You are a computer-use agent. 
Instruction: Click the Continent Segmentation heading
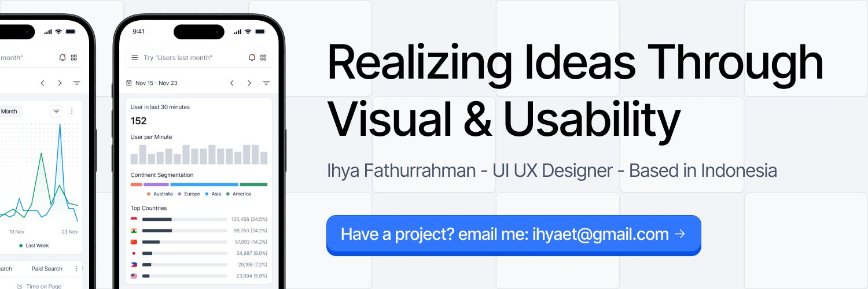[x=162, y=175]
